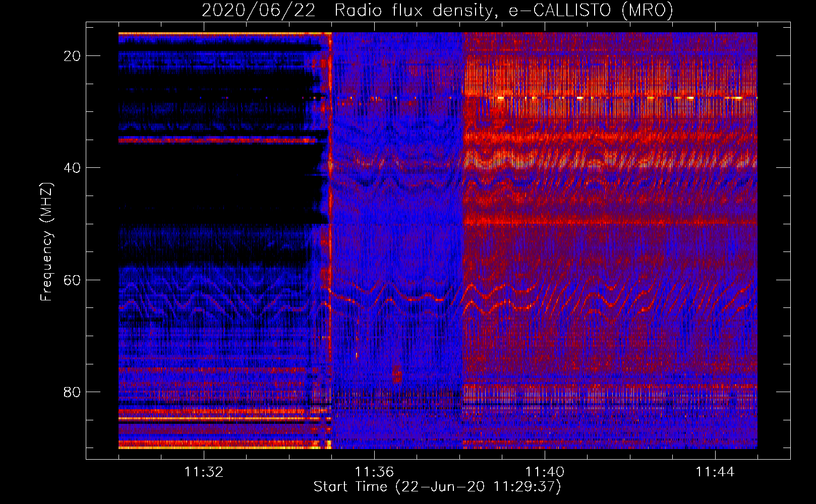The image size is (816, 504).
Task: Click the 11:44 time tick label
Action: point(715,472)
